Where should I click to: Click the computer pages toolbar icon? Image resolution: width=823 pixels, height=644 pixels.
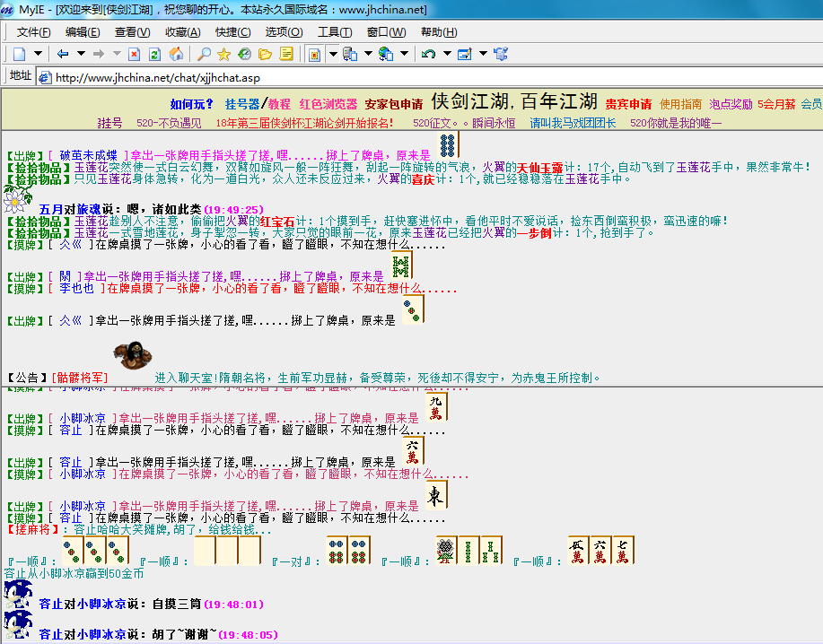(x=349, y=54)
